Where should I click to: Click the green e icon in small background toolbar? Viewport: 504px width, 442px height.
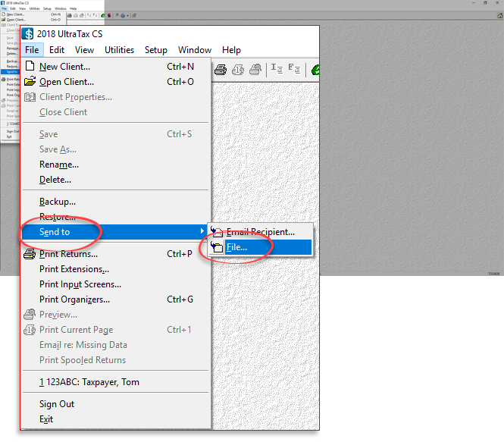[103, 15]
